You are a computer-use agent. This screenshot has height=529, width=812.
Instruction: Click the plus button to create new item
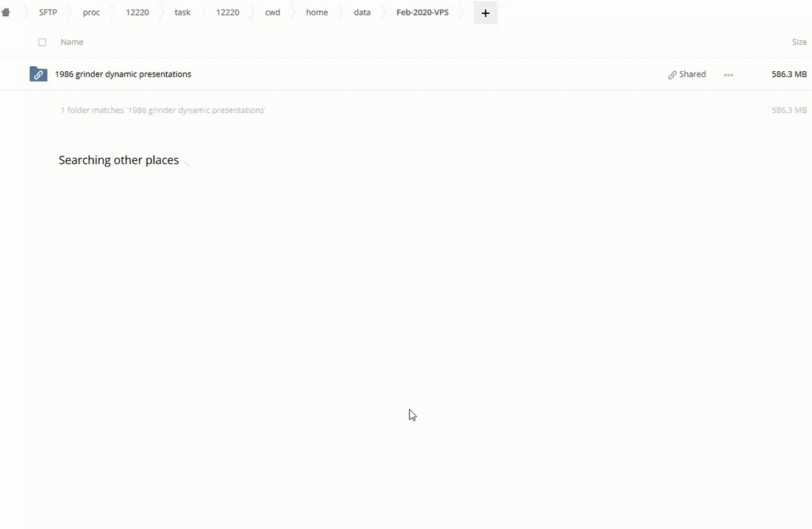tap(485, 13)
